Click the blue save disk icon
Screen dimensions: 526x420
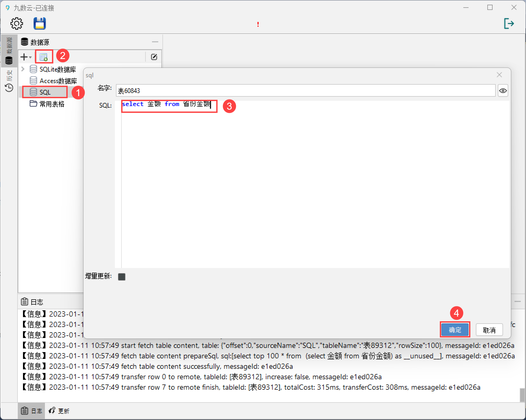point(40,24)
